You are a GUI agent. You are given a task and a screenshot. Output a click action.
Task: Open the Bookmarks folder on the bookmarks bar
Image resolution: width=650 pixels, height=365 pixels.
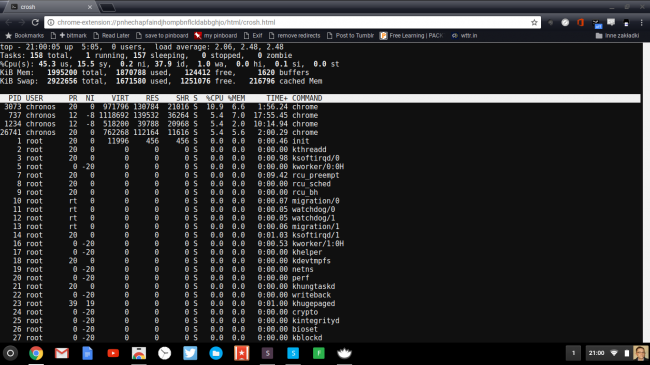point(24,36)
